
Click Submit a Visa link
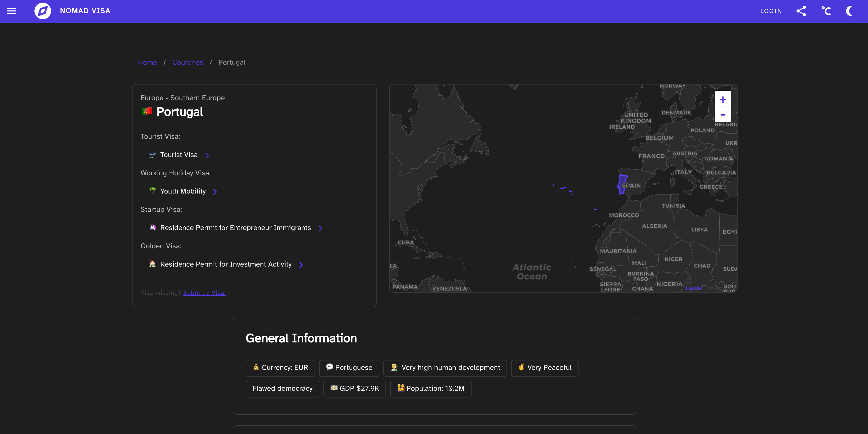pyautogui.click(x=204, y=292)
